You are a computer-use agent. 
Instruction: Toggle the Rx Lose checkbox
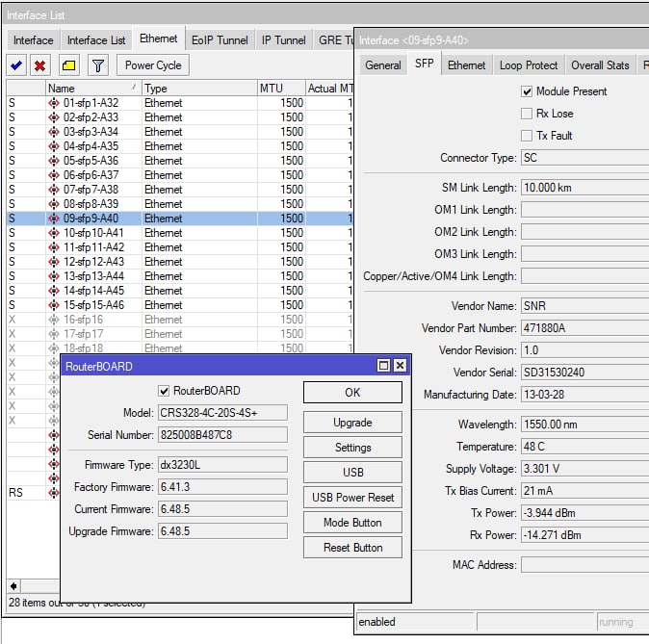click(527, 114)
